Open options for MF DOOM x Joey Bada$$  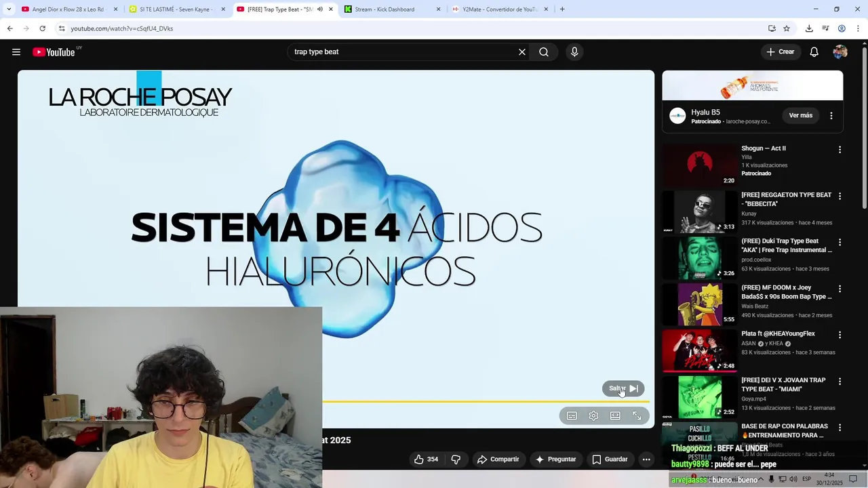point(840,289)
